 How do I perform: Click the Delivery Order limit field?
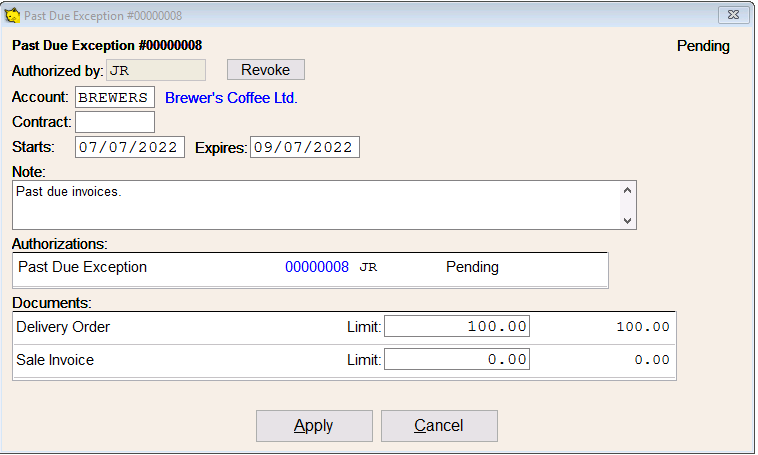(457, 326)
